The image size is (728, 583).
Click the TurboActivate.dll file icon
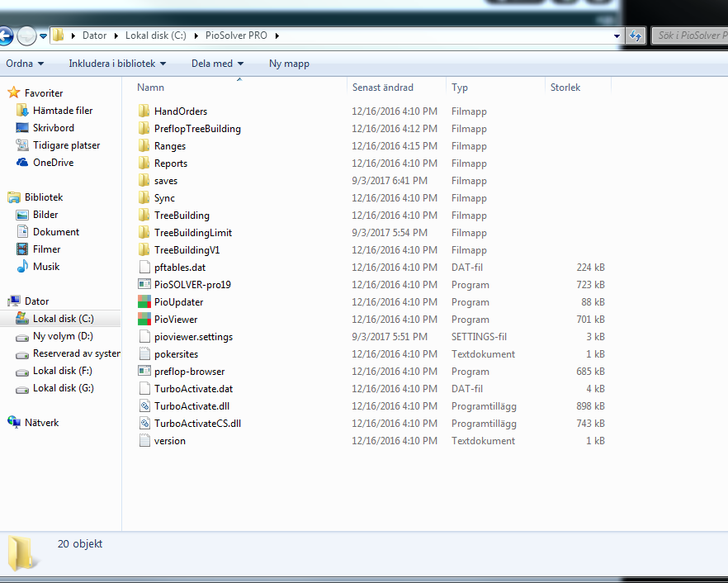[x=144, y=406]
